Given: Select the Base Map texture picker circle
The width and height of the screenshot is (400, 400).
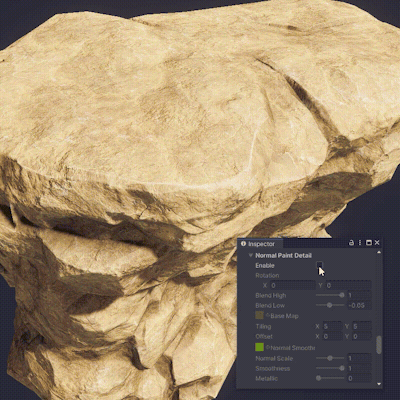Looking at the screenshot, I should (x=268, y=315).
